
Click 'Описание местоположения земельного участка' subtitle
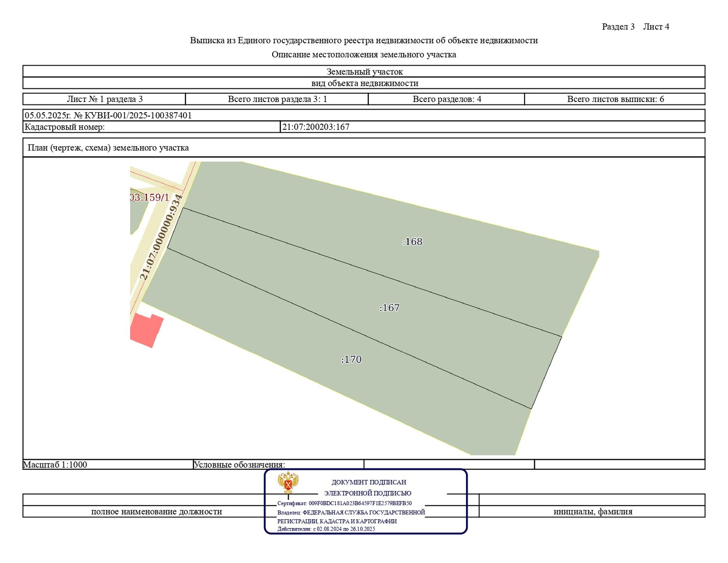pos(364,54)
